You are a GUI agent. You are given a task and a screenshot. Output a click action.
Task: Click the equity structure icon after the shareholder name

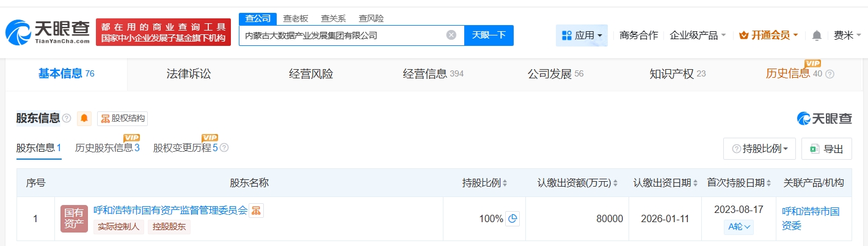pos(256,211)
